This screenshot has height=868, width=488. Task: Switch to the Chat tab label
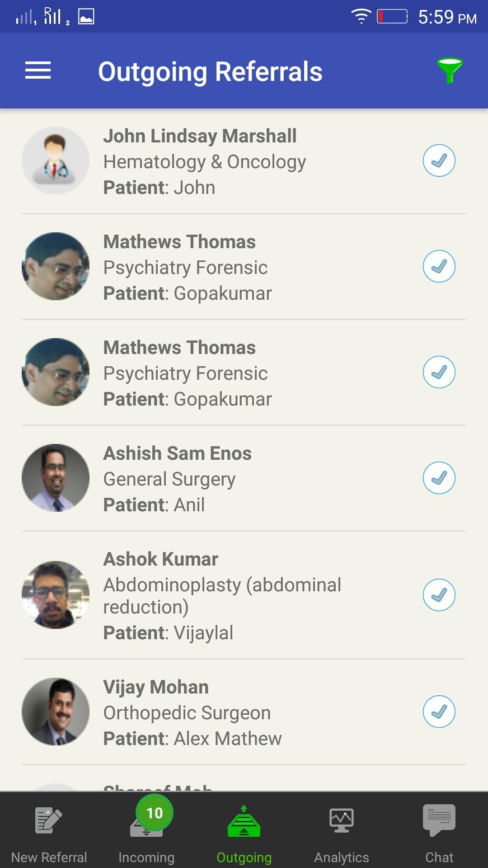click(x=439, y=857)
